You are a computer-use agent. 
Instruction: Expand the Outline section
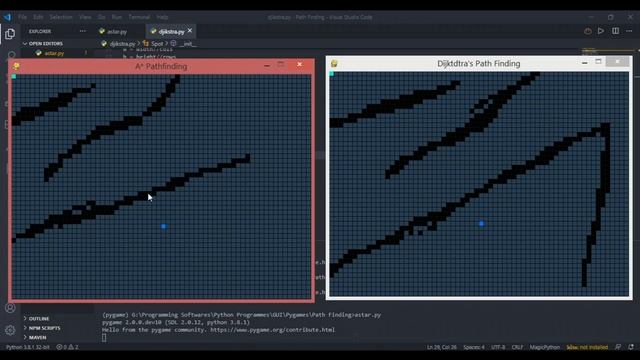coord(37,318)
